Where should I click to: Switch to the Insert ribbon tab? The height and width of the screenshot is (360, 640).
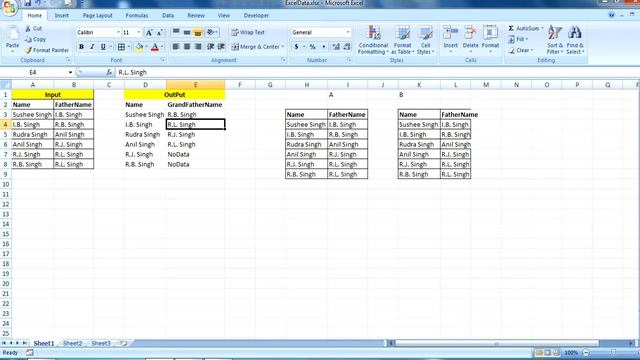click(x=62, y=16)
